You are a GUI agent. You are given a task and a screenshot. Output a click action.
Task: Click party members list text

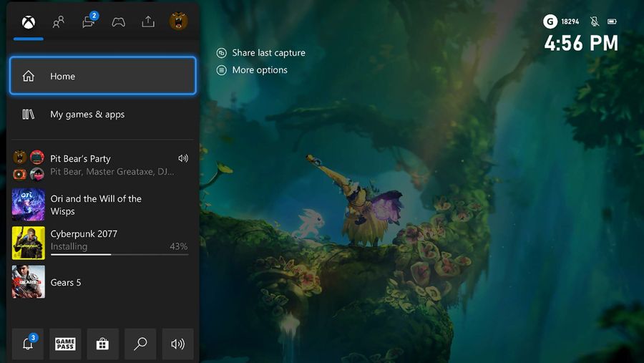[112, 171]
